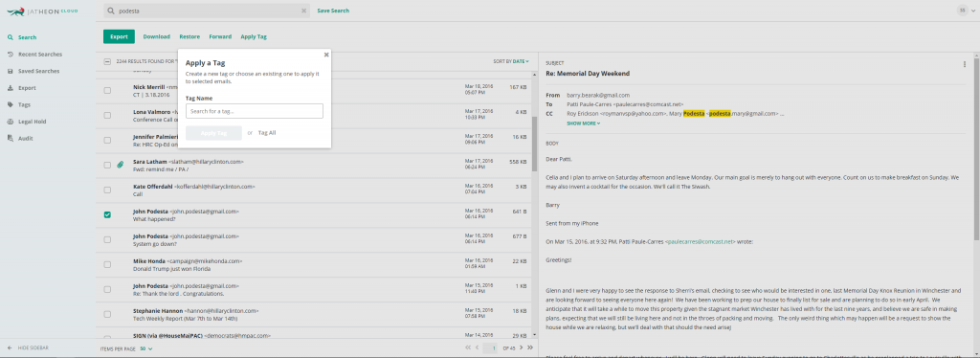This screenshot has width=980, height=358.
Task: Open the Tech Weekly Report email
Action: coord(314,314)
